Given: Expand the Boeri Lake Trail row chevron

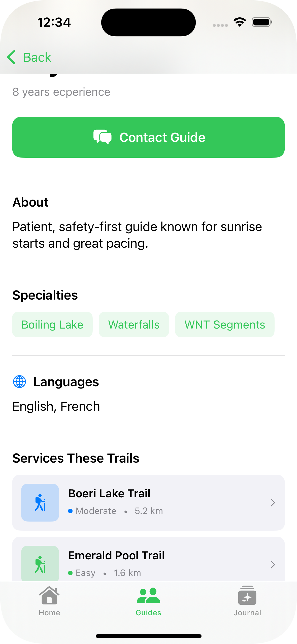Looking at the screenshot, I should click(x=273, y=502).
